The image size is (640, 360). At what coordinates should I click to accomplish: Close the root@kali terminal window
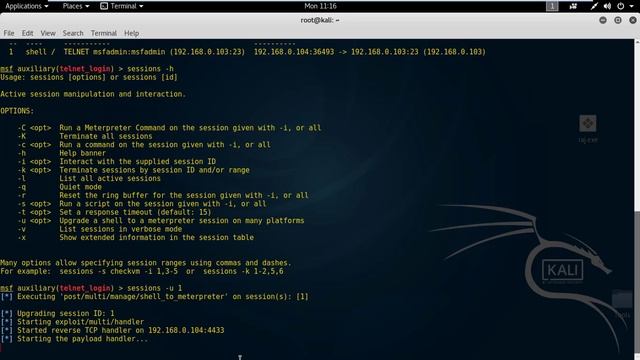633,20
